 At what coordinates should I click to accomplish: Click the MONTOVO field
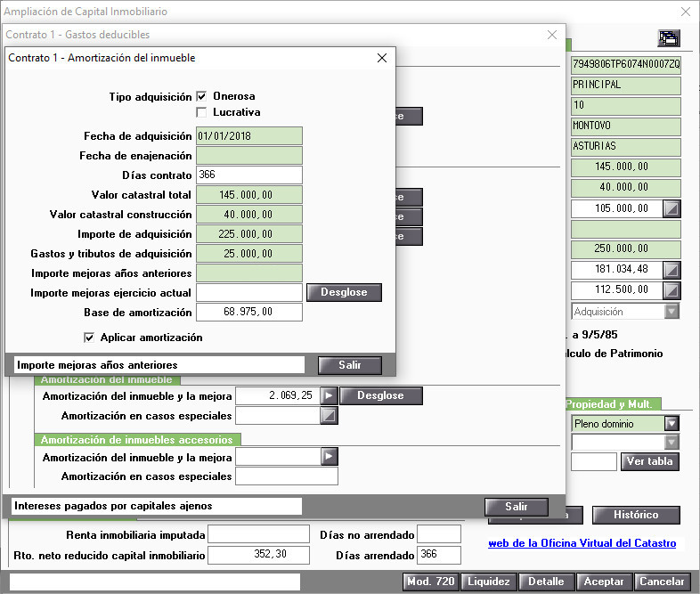pyautogui.click(x=626, y=126)
